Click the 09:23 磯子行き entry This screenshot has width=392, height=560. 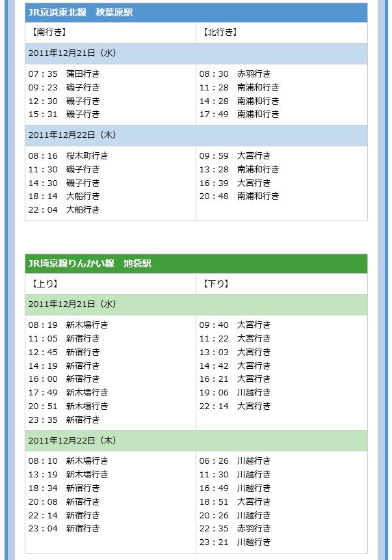click(64, 88)
